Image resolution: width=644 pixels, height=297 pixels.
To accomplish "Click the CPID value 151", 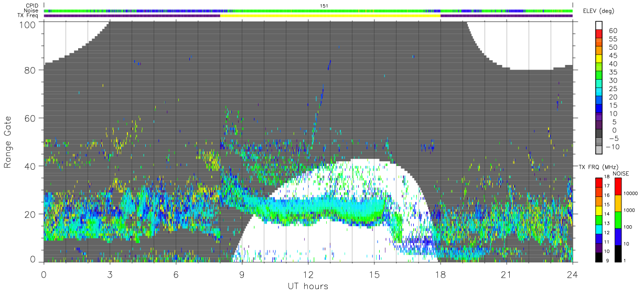I will coord(325,5).
